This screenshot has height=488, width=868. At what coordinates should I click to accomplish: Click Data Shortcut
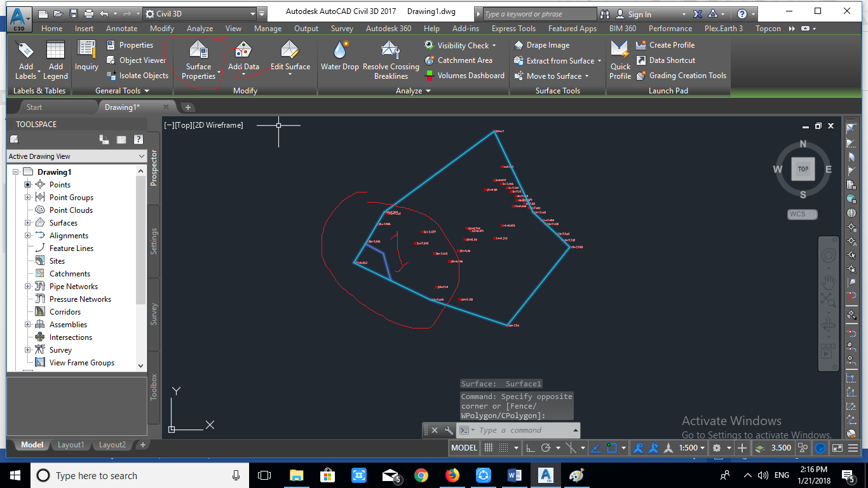pyautogui.click(x=665, y=60)
